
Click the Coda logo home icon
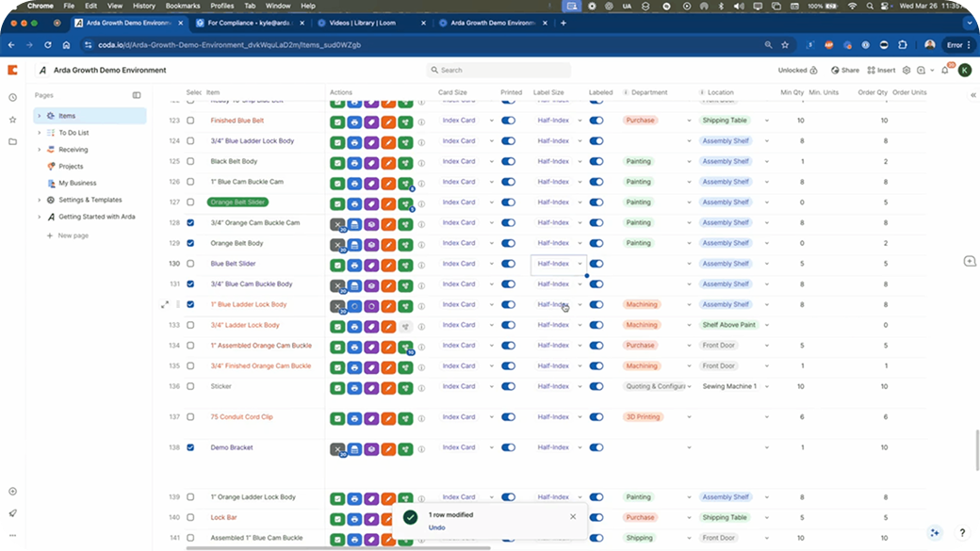point(12,70)
